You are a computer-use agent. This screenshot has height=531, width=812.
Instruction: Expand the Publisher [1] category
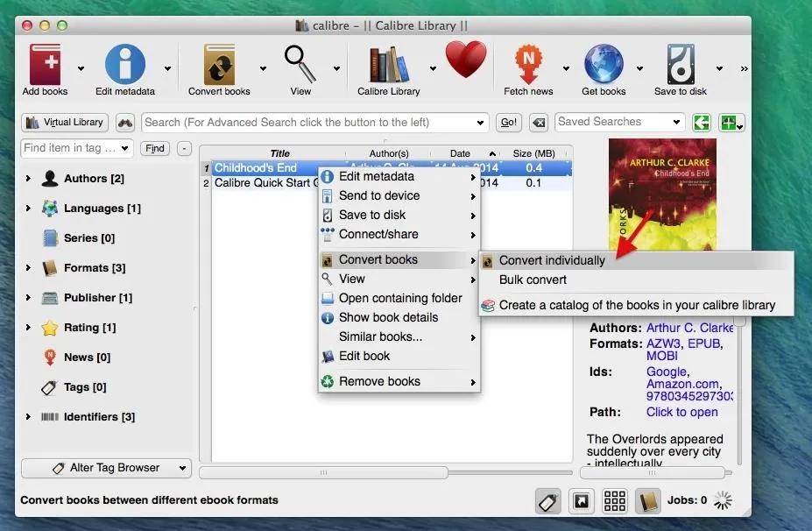(x=28, y=298)
